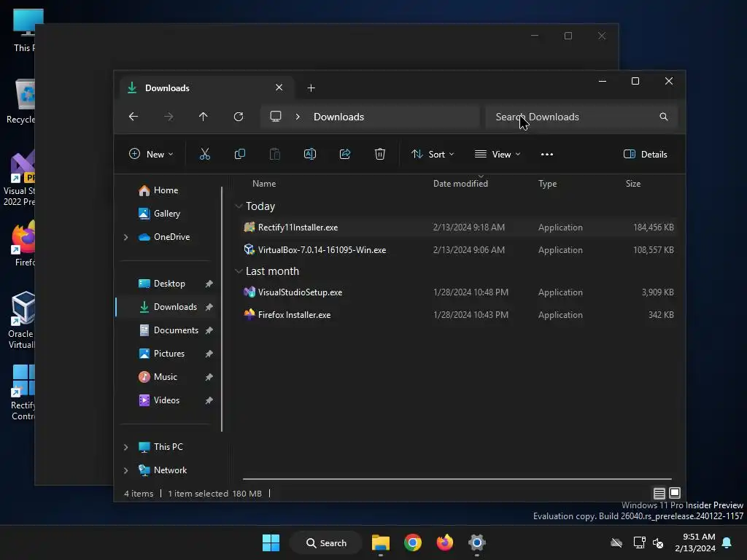Go up one folder level
Image resolution: width=747 pixels, height=560 pixels.
click(204, 117)
